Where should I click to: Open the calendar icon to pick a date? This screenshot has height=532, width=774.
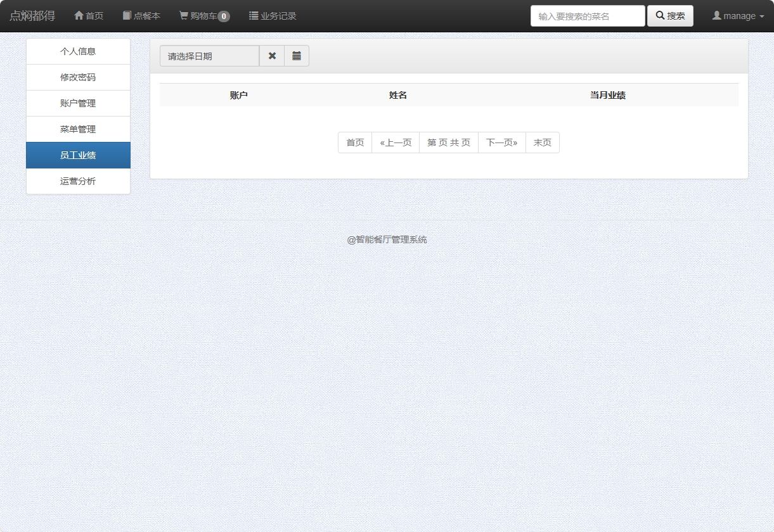pos(297,56)
